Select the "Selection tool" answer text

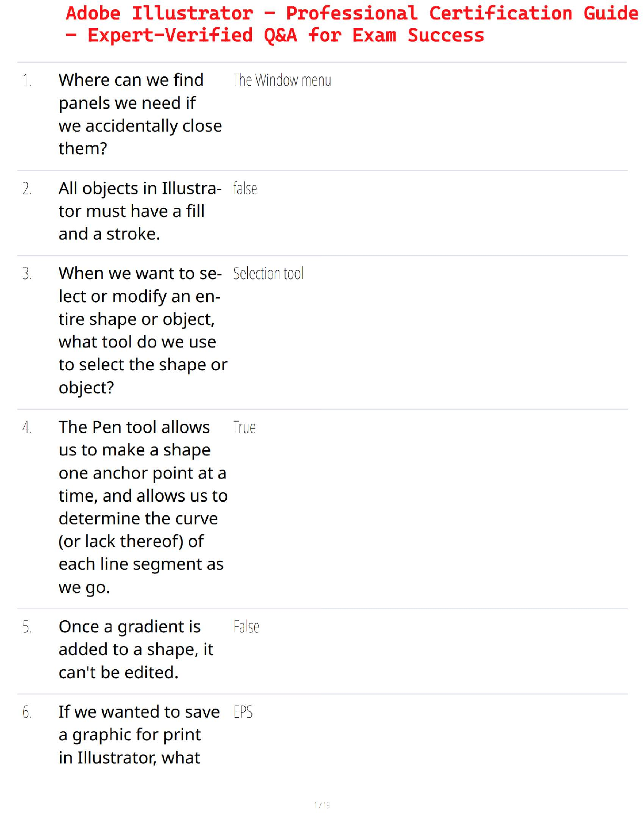pyautogui.click(x=268, y=274)
